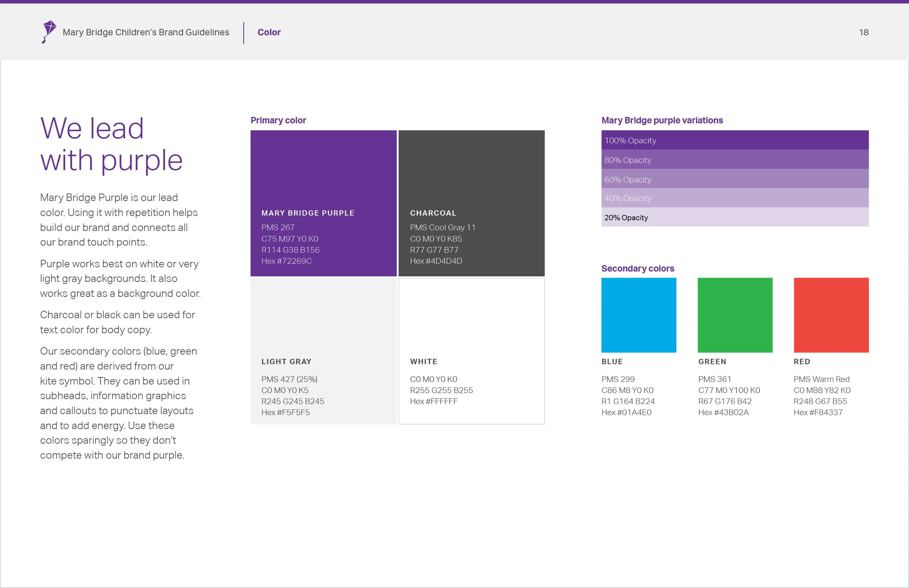Click the text 'PMS 267'
The image size is (909, 588).
coord(278,227)
